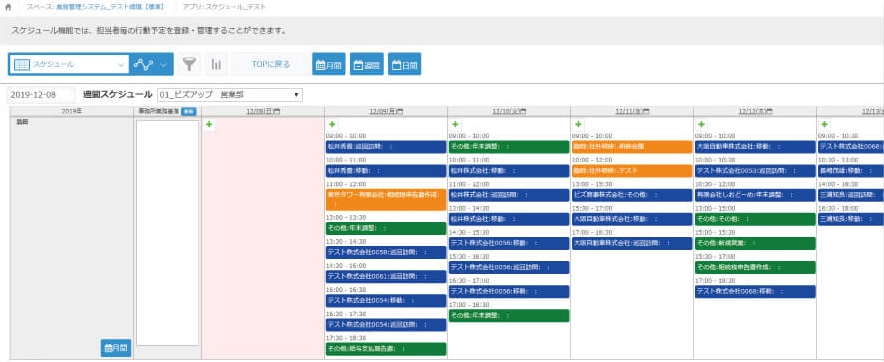Add an event on 12/08 Sunday with plus
The height and width of the screenshot is (362, 884).
pyautogui.click(x=209, y=125)
